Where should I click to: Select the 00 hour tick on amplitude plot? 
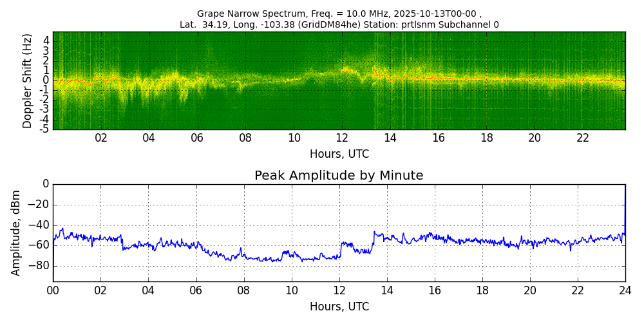point(53,290)
